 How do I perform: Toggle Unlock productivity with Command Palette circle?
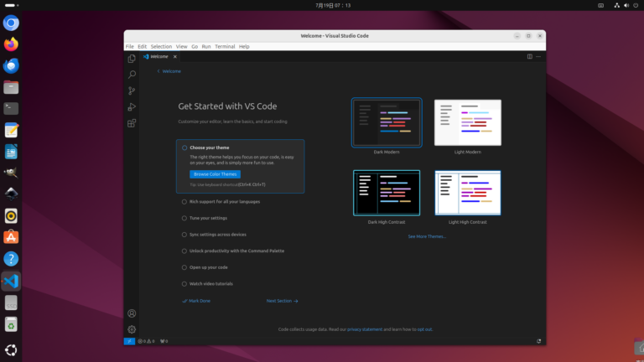pos(184,251)
